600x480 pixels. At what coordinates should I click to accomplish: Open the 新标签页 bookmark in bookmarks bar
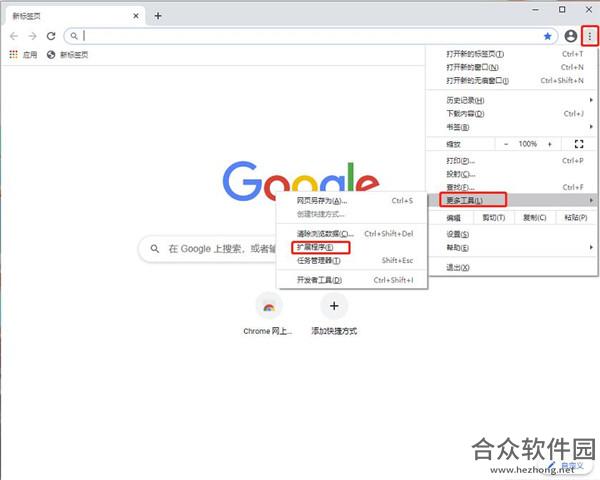(x=67, y=55)
